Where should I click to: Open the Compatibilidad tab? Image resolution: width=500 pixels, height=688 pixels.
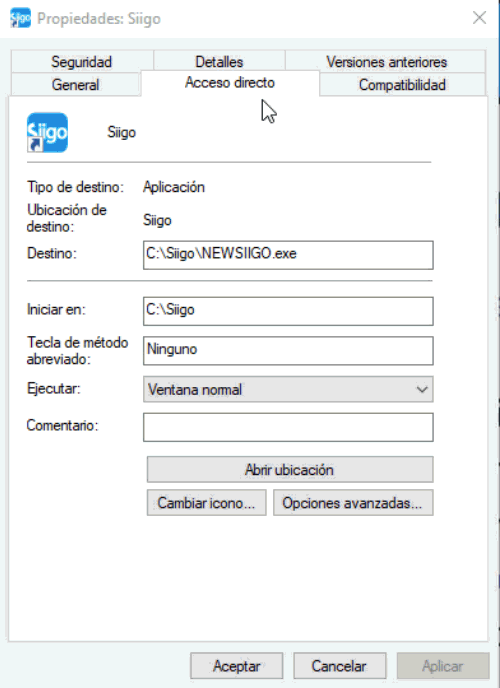(x=402, y=84)
